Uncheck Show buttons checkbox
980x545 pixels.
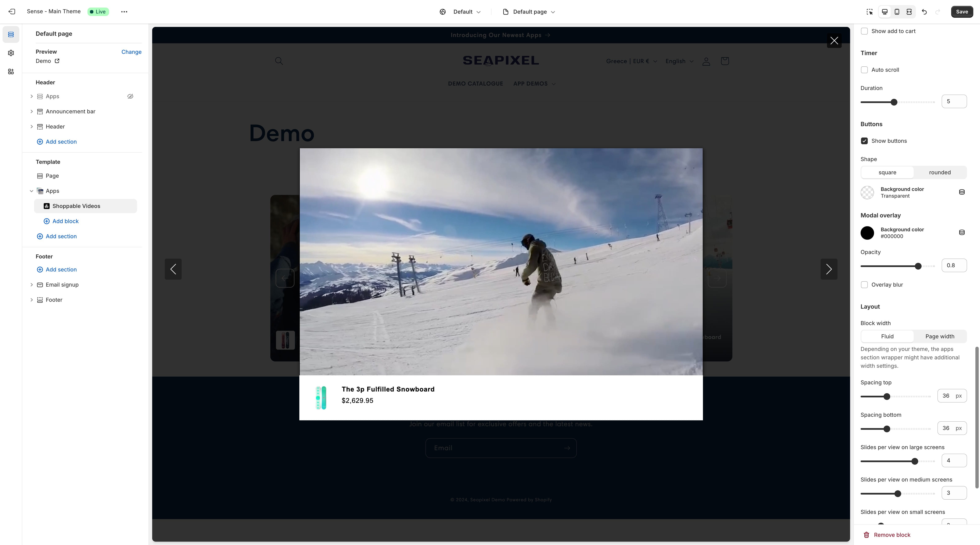point(864,141)
